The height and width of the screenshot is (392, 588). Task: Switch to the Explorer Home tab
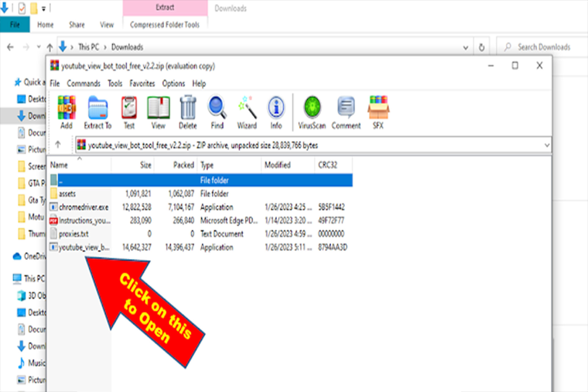point(45,24)
